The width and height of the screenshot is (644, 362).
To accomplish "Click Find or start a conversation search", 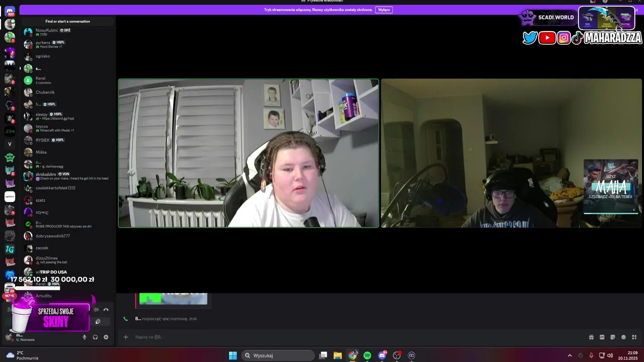I will 67,21.
